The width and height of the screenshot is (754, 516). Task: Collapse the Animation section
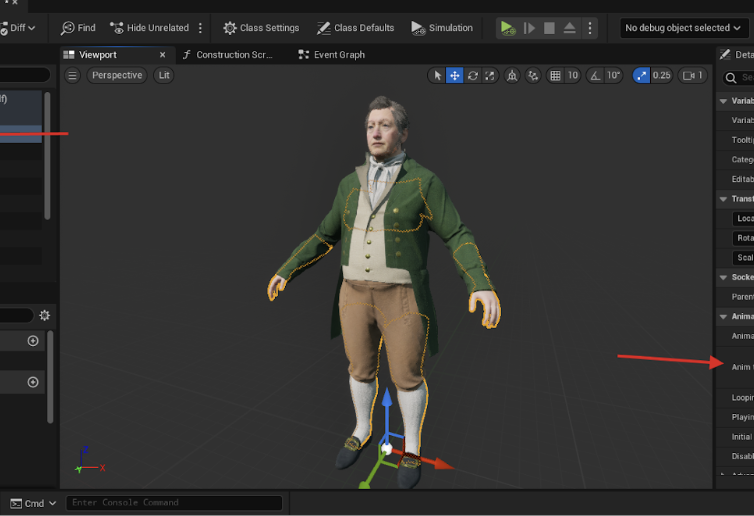[x=723, y=316]
